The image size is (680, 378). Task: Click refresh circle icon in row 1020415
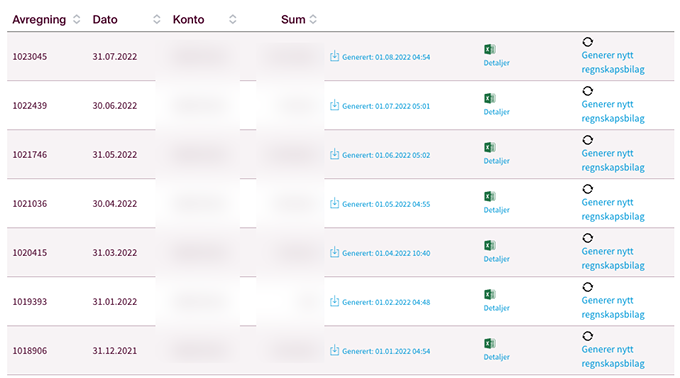pyautogui.click(x=587, y=238)
